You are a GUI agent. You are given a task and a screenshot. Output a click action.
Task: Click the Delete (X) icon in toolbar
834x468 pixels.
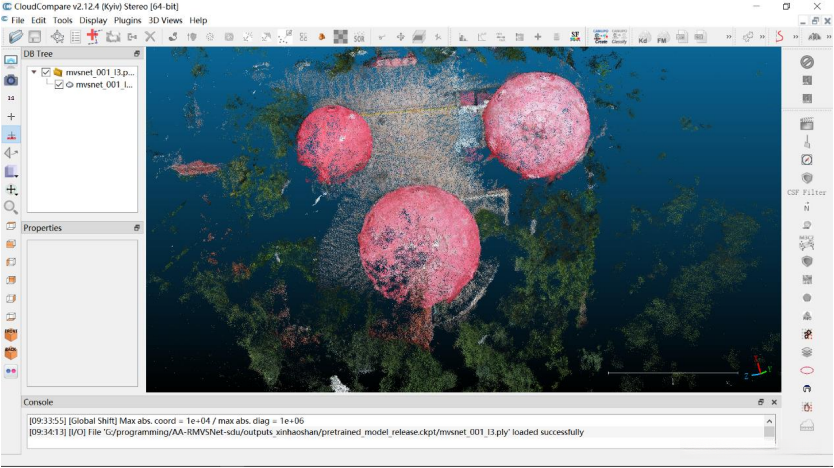pyautogui.click(x=151, y=37)
